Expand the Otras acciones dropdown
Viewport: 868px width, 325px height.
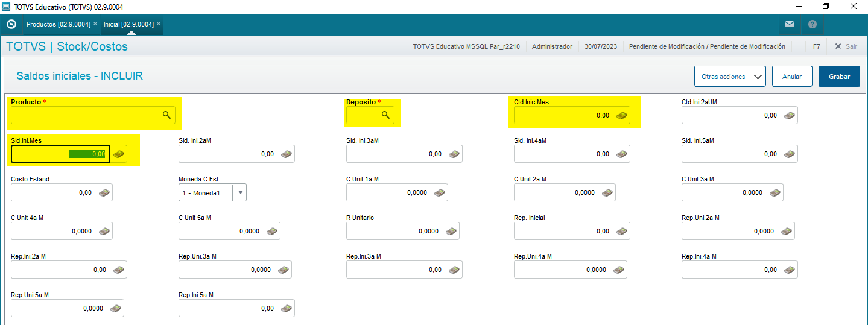[730, 77]
